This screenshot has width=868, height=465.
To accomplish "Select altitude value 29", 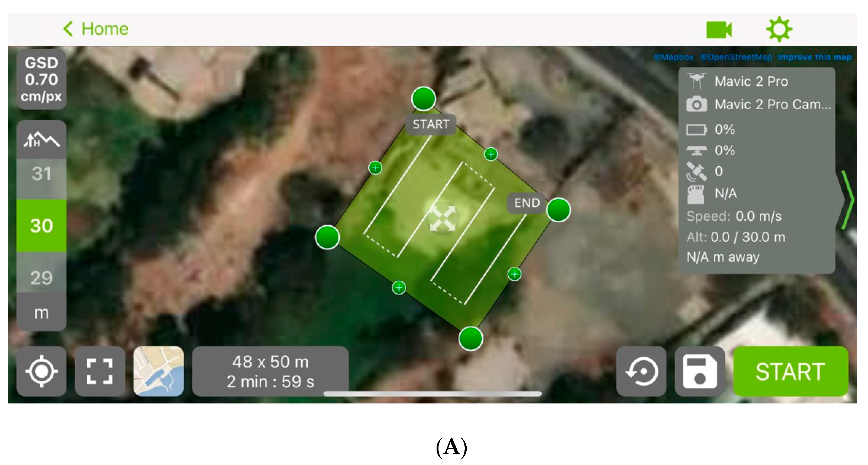I will click(41, 278).
